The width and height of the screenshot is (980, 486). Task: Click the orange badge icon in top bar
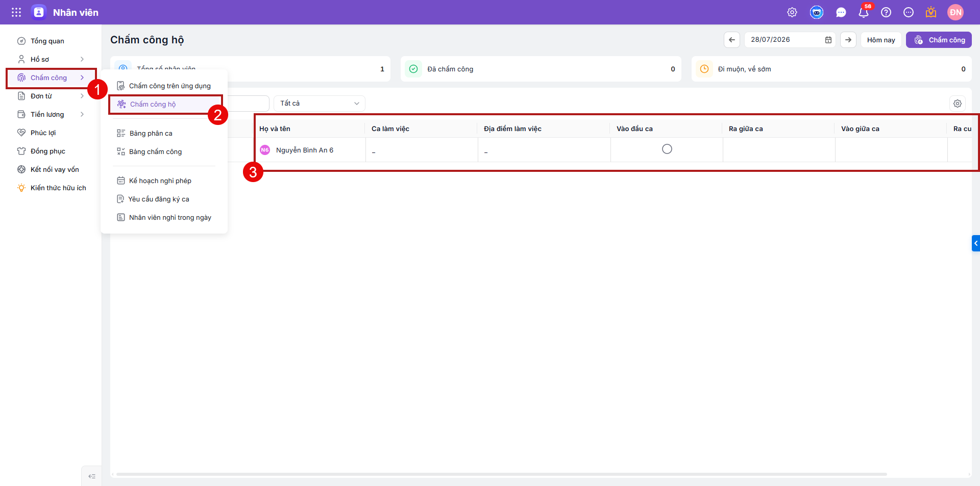tap(931, 12)
